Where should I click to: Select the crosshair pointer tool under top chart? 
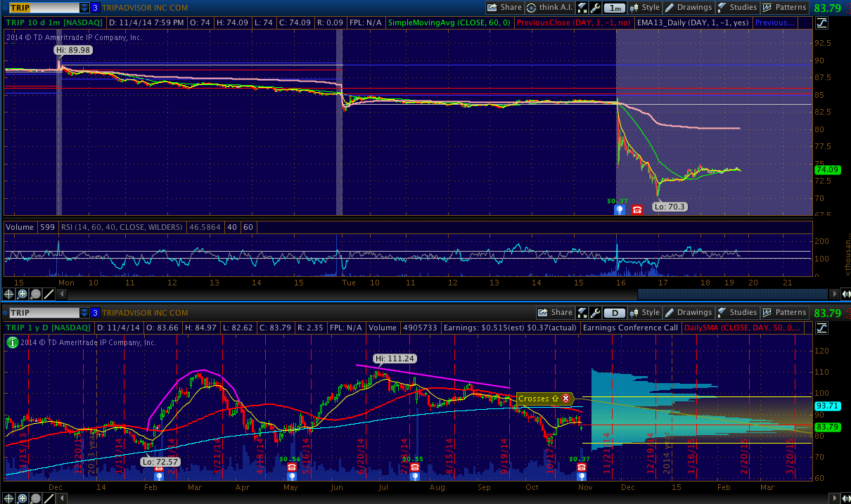10,295
